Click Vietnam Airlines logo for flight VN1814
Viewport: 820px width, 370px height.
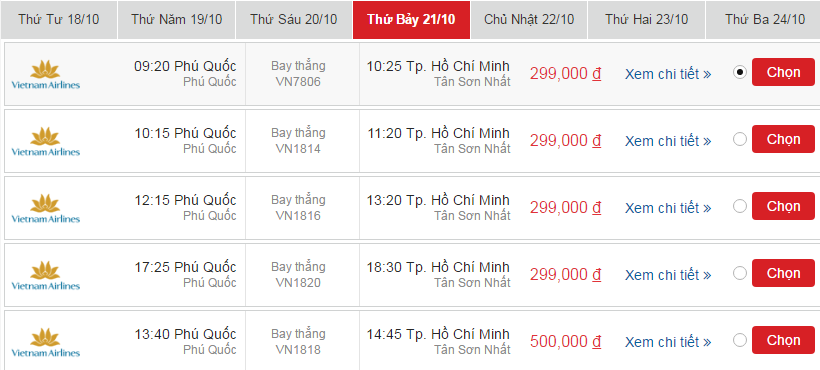pos(45,141)
